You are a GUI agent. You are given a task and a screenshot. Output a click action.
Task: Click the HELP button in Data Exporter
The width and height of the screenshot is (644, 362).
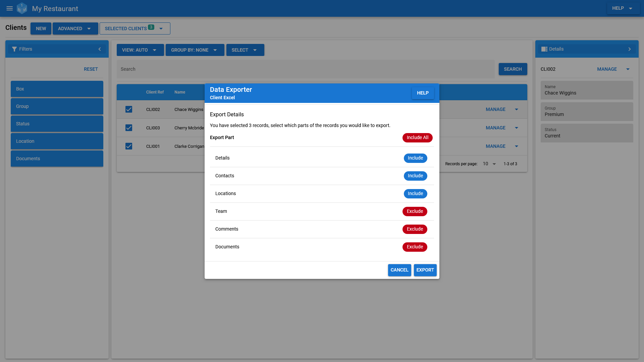pos(422,93)
